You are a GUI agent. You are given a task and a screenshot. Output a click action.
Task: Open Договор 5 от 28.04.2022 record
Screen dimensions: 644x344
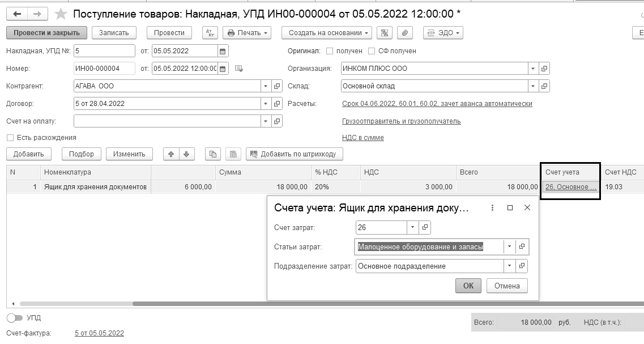point(277,104)
